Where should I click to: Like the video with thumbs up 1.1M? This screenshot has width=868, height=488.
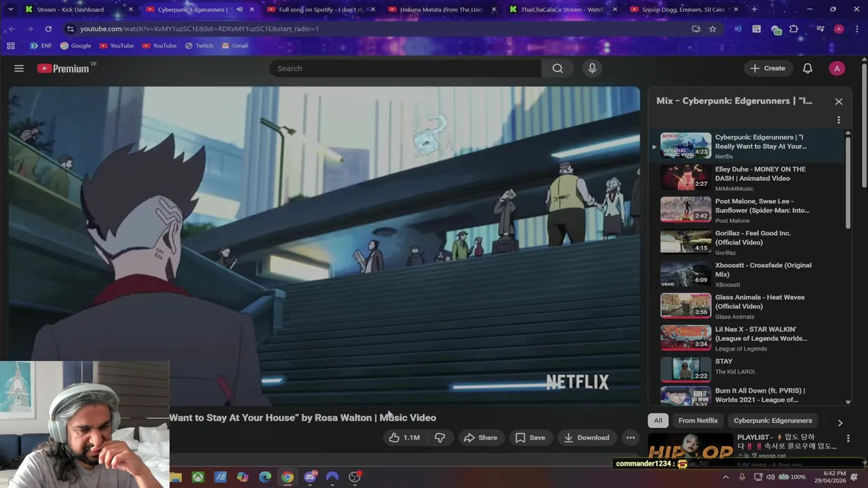405,438
